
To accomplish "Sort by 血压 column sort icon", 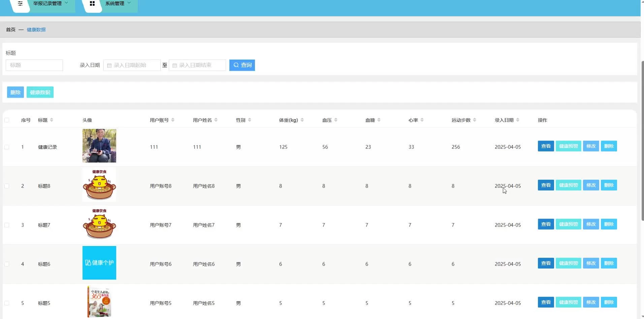I will click(336, 120).
